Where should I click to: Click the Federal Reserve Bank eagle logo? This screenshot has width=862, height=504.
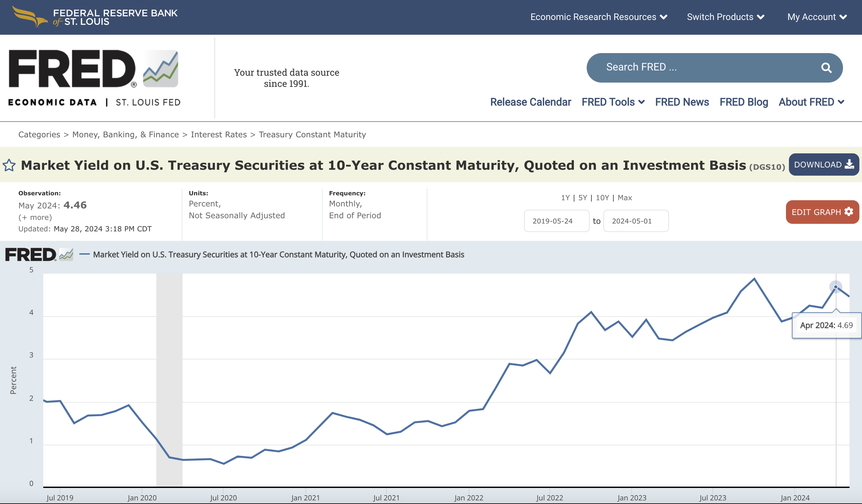pos(30,16)
